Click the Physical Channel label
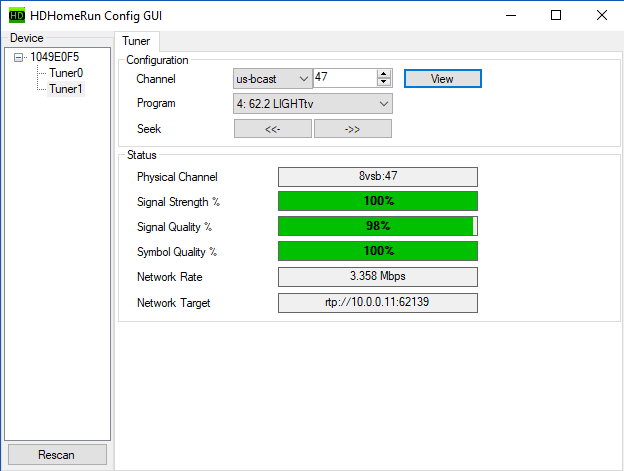Screen dimensions: 624x471 (177, 177)
